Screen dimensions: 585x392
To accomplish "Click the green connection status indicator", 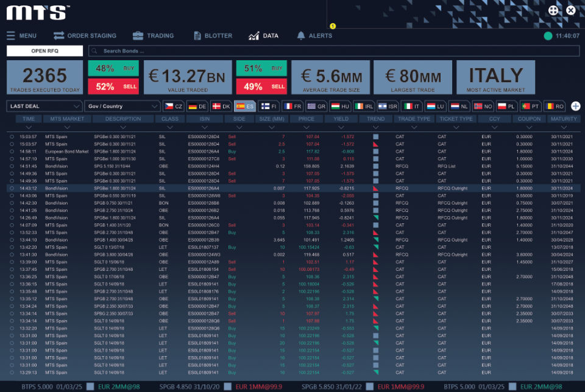I will [x=548, y=36].
